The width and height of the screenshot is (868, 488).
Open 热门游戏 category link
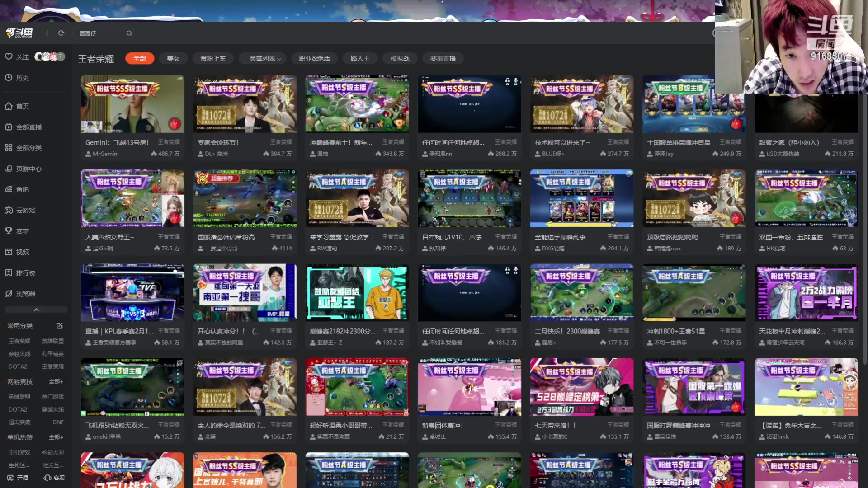click(x=53, y=397)
